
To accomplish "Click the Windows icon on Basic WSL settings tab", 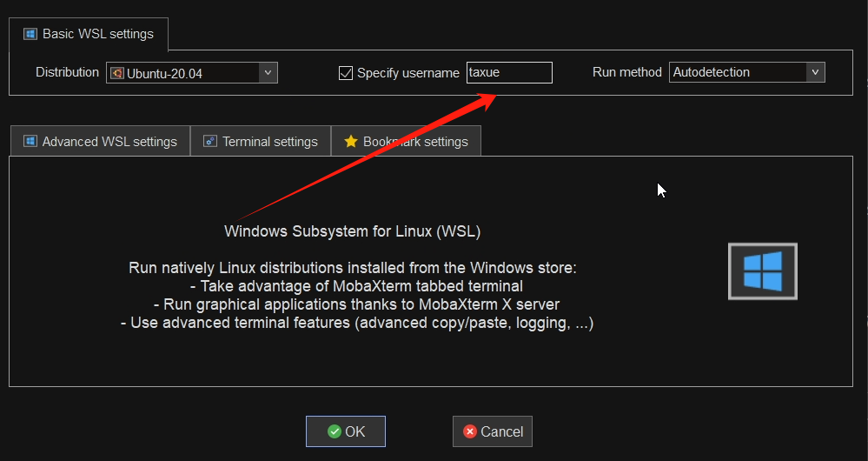I will pos(30,34).
